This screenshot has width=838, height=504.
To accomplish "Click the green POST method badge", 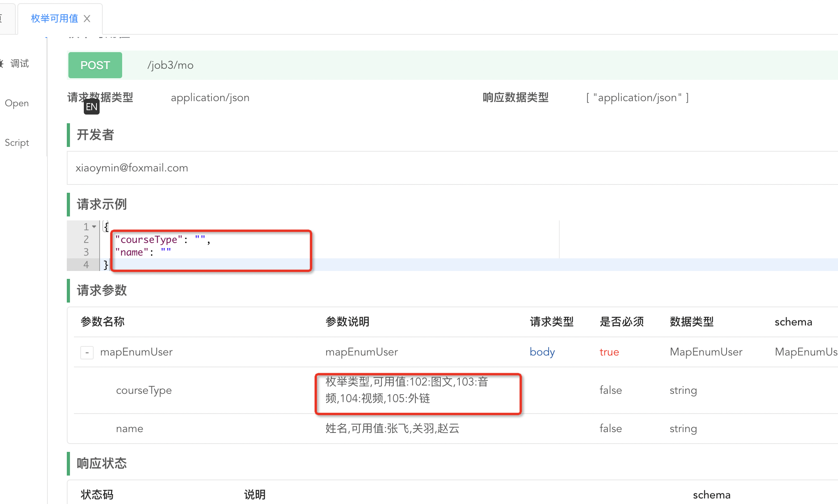I will point(95,65).
